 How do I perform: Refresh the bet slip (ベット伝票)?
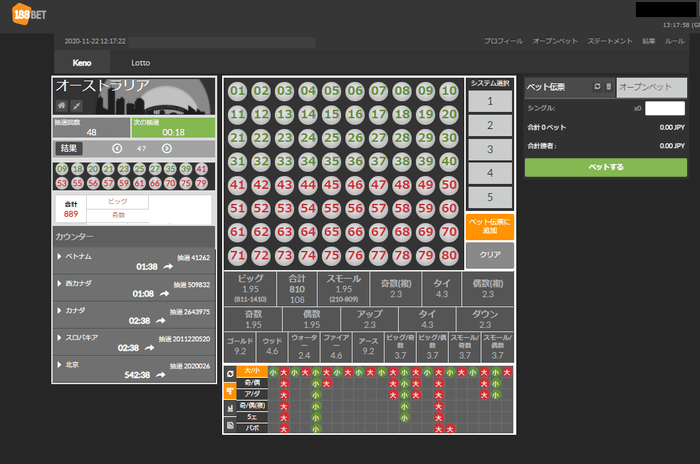pos(598,88)
